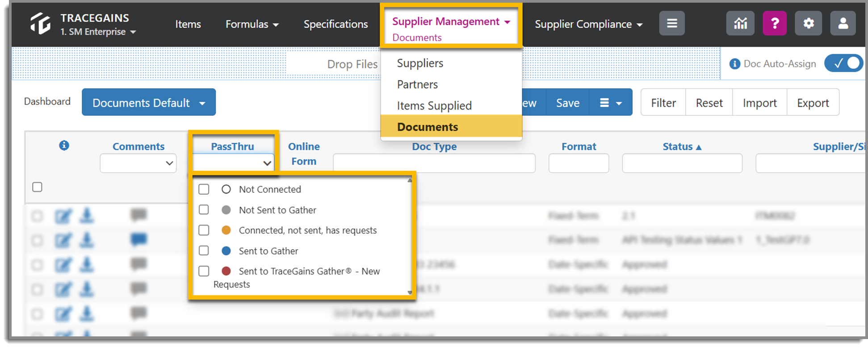Screen dimensions: 868x348
Task: Open the hamburger menu in navbar
Action: click(672, 23)
